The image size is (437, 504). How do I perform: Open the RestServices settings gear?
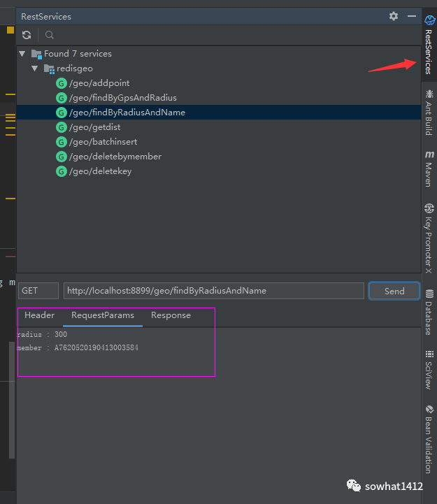[x=394, y=16]
